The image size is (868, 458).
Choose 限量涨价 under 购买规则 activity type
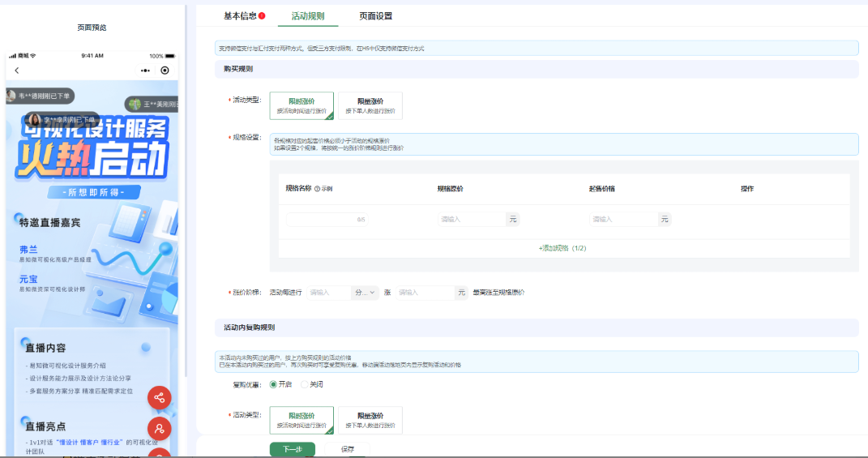(370, 105)
